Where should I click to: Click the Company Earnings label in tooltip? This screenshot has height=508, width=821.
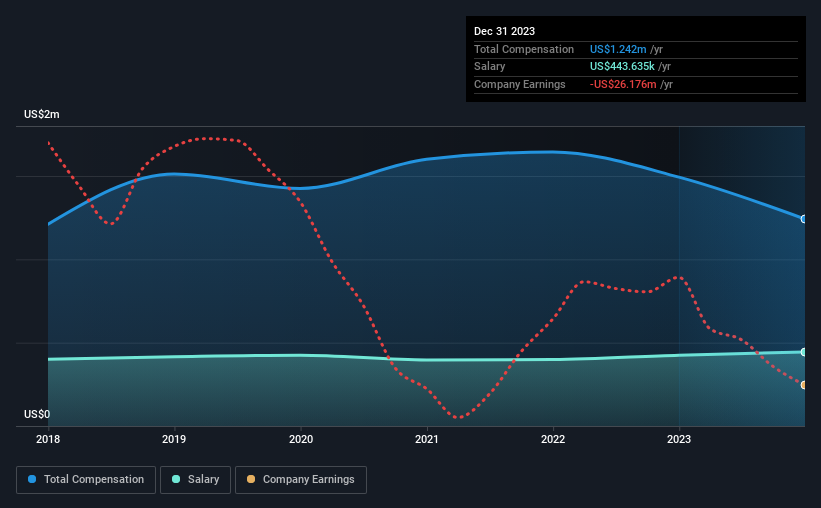pyautogui.click(x=519, y=84)
